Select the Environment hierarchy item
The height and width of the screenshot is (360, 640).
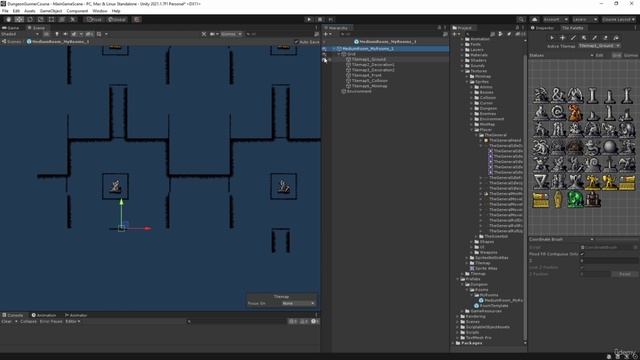pos(356,91)
